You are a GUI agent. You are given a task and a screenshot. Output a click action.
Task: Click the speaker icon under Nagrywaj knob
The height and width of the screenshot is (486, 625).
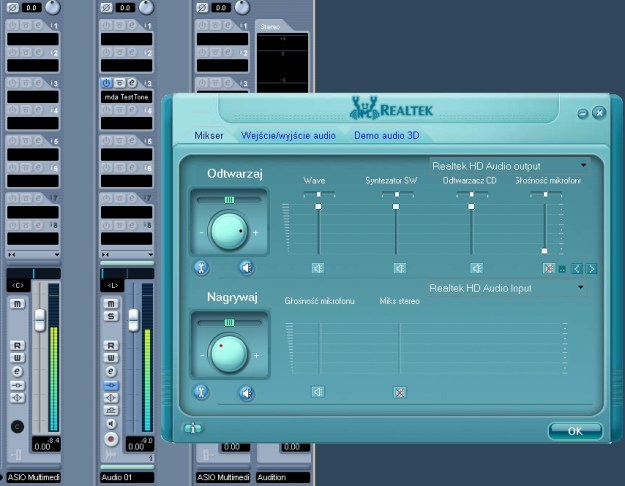[x=246, y=393]
